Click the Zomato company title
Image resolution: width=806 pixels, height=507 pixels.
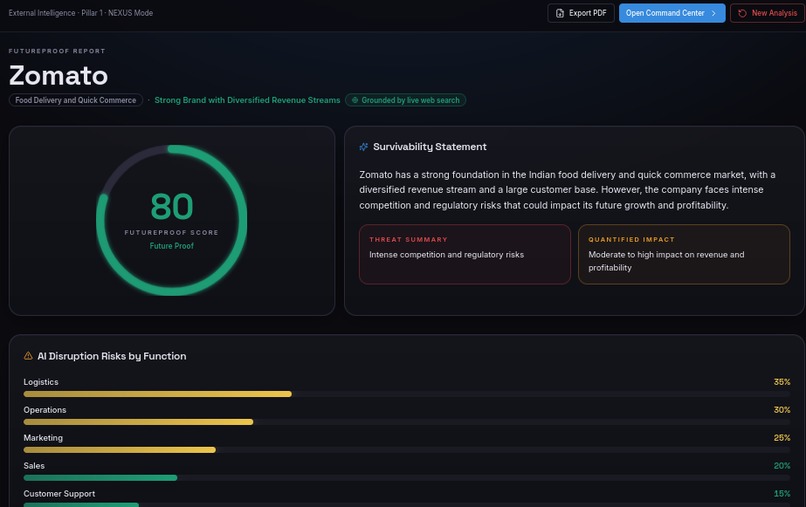[x=59, y=76]
